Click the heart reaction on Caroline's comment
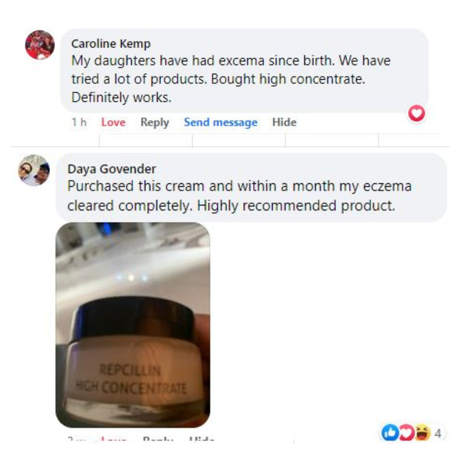The image size is (476, 476). point(416,113)
